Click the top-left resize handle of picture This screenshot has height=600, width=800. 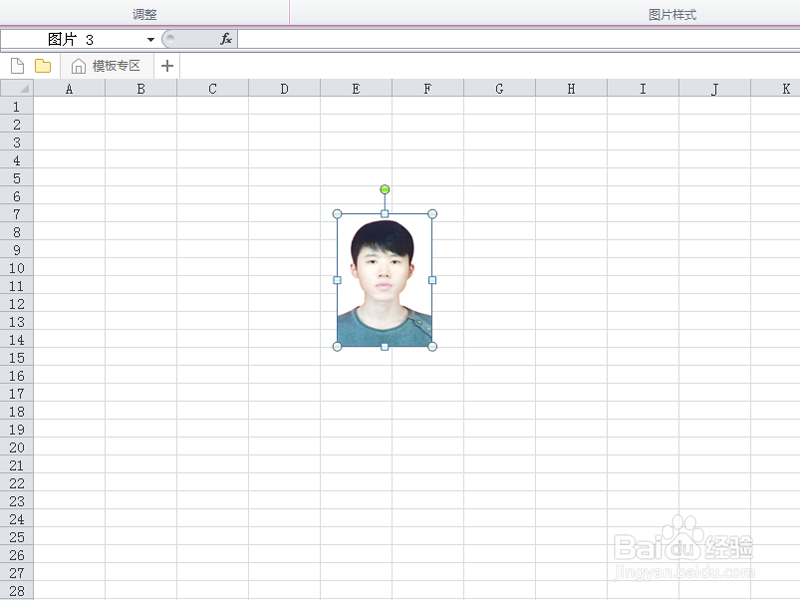[x=337, y=214]
